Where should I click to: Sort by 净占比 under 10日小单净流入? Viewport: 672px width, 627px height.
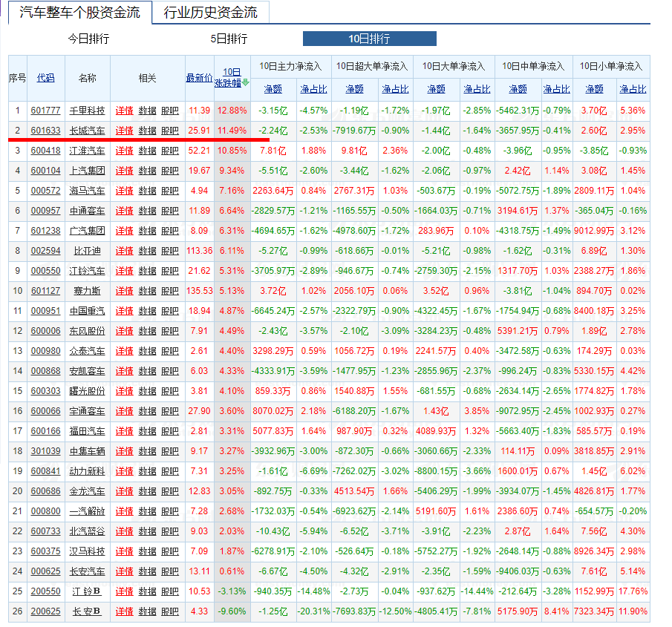click(x=633, y=89)
